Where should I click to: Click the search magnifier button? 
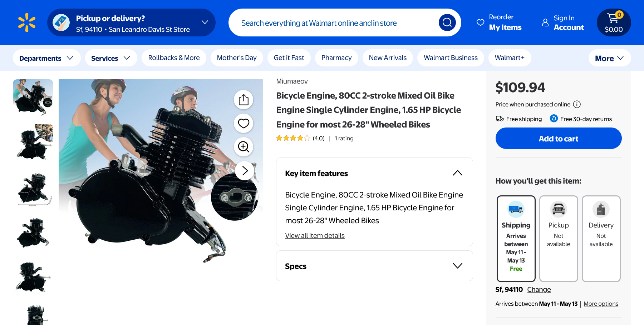point(447,22)
